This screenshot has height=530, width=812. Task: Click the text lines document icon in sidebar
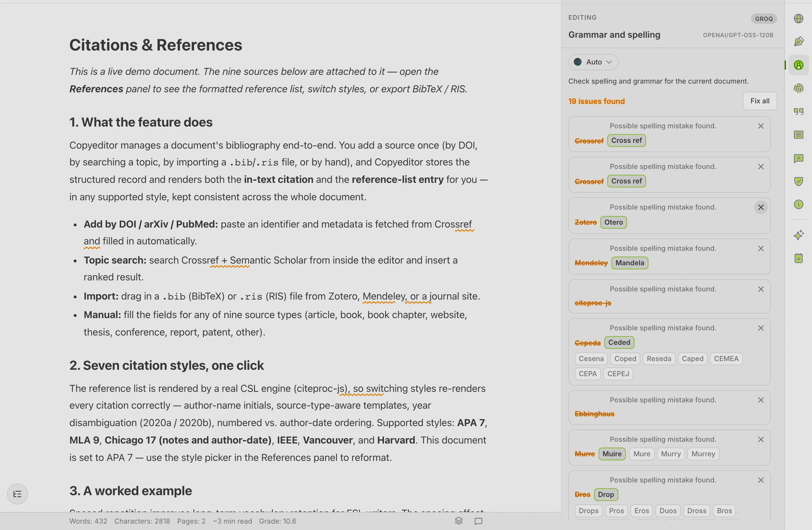(x=798, y=135)
